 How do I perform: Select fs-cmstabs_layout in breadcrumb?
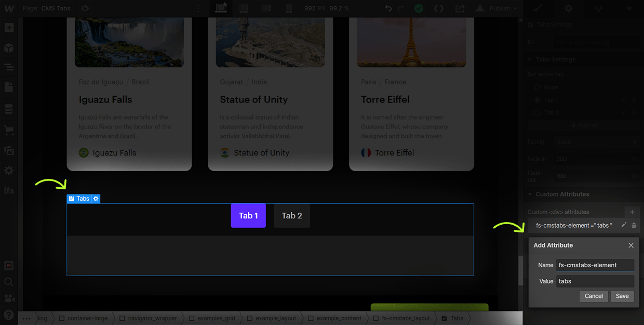coord(401,318)
